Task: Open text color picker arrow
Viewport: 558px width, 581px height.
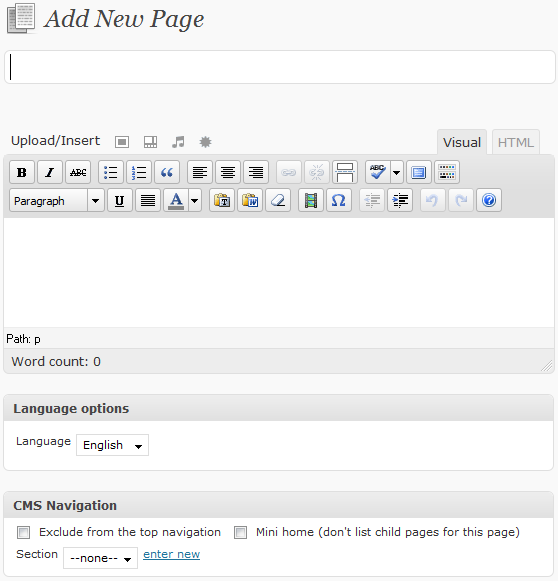Action: coord(195,200)
